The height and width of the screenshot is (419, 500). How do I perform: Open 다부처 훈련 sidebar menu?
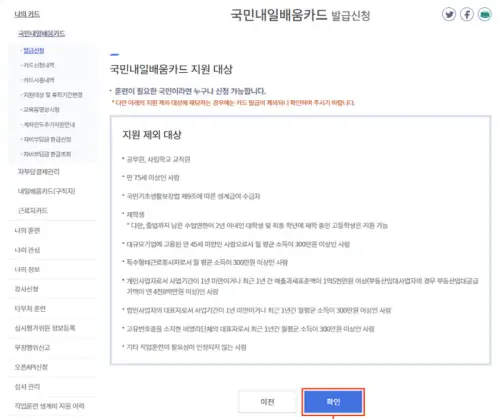(30, 309)
